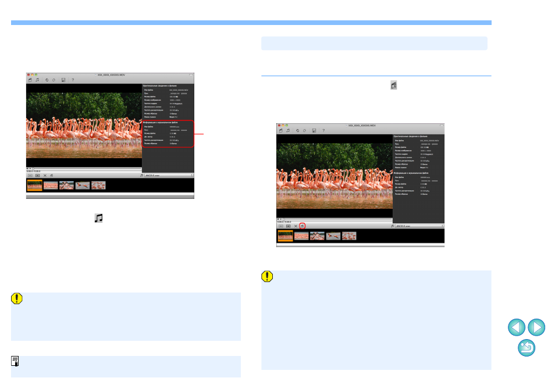Click the save disk icon in left window toolbar
Screen dimensions: 555x392
tap(63, 80)
